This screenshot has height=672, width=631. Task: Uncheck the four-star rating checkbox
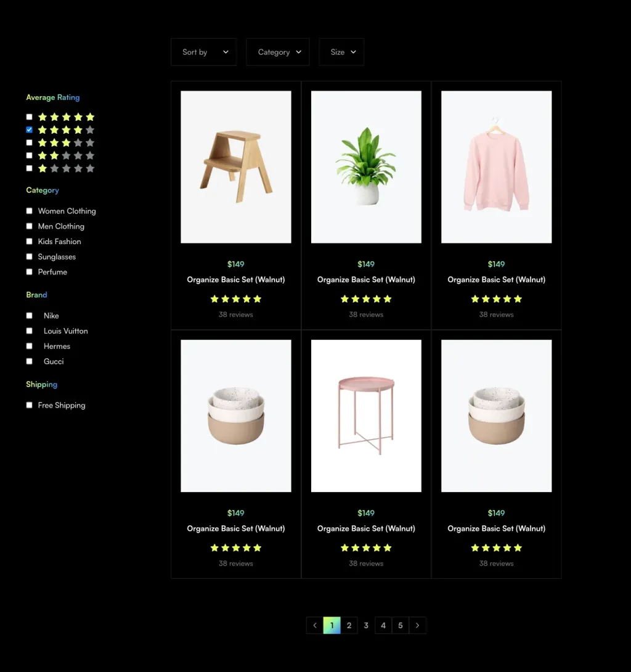tap(29, 130)
